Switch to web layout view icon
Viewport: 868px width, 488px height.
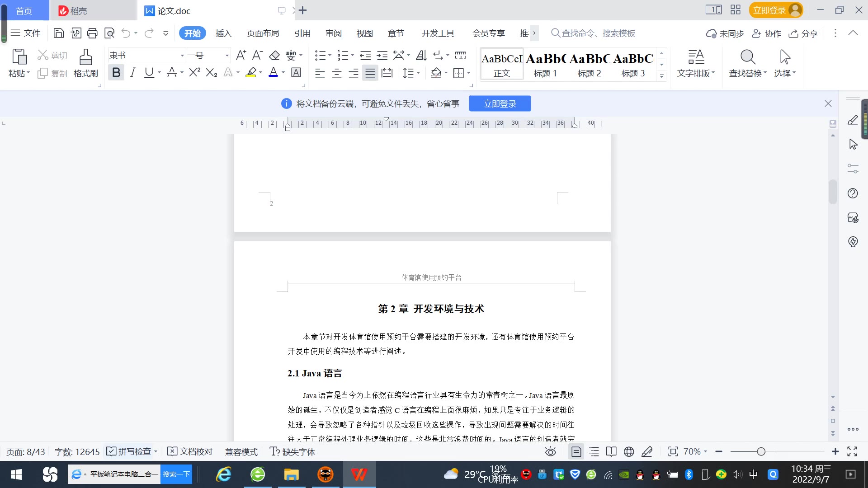[629, 451]
